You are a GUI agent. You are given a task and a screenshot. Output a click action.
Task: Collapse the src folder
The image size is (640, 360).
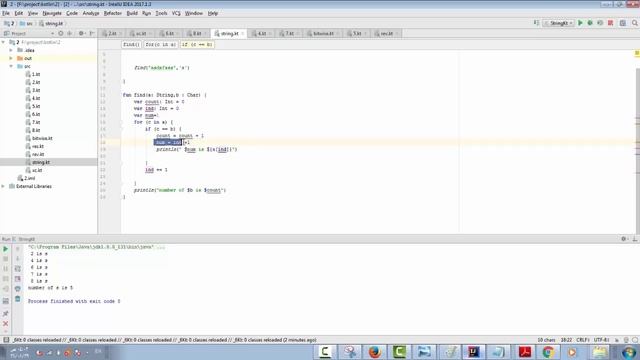[11, 66]
